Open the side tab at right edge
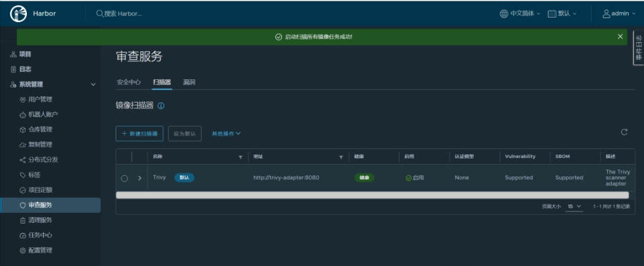The image size is (644, 266). click(638, 48)
